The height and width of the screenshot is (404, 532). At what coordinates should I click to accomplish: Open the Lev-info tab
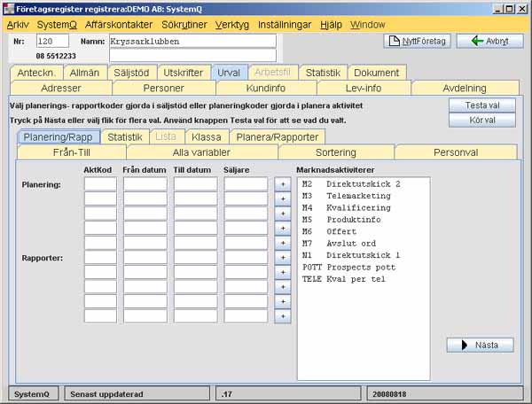(364, 88)
